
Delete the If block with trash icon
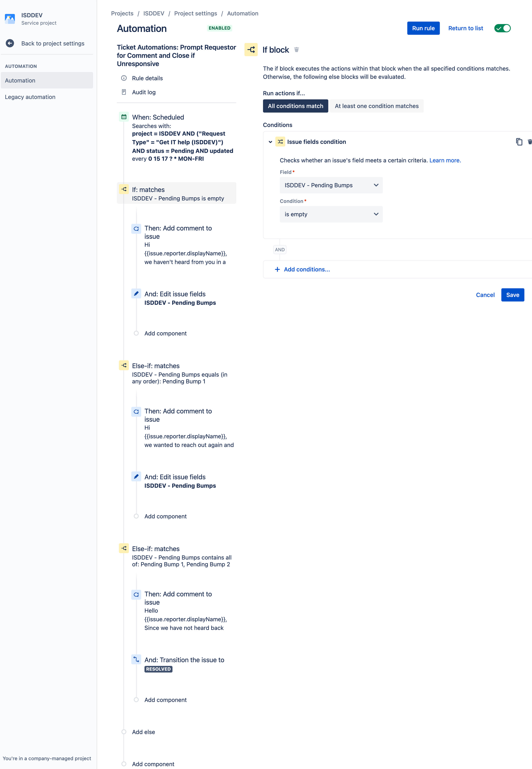click(x=296, y=50)
